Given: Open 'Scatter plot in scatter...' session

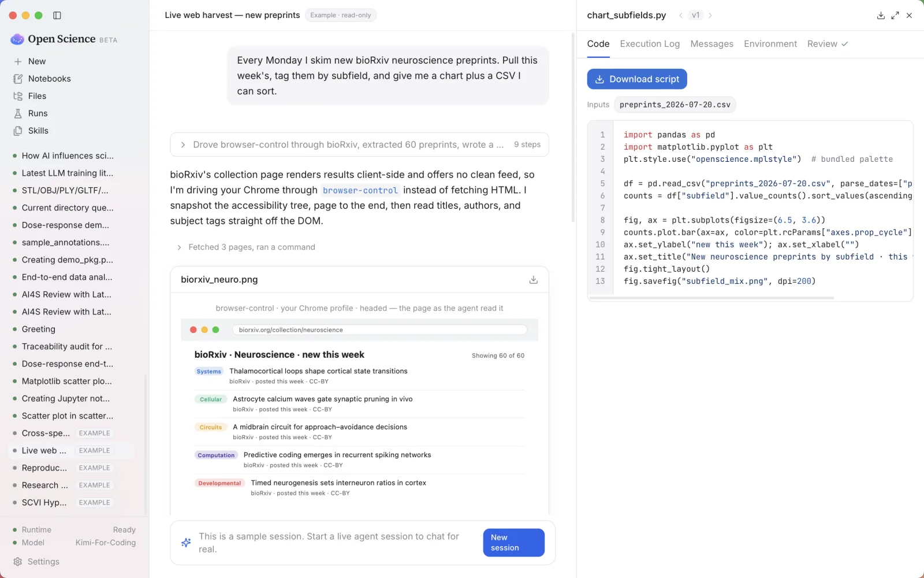Looking at the screenshot, I should click(x=68, y=416).
